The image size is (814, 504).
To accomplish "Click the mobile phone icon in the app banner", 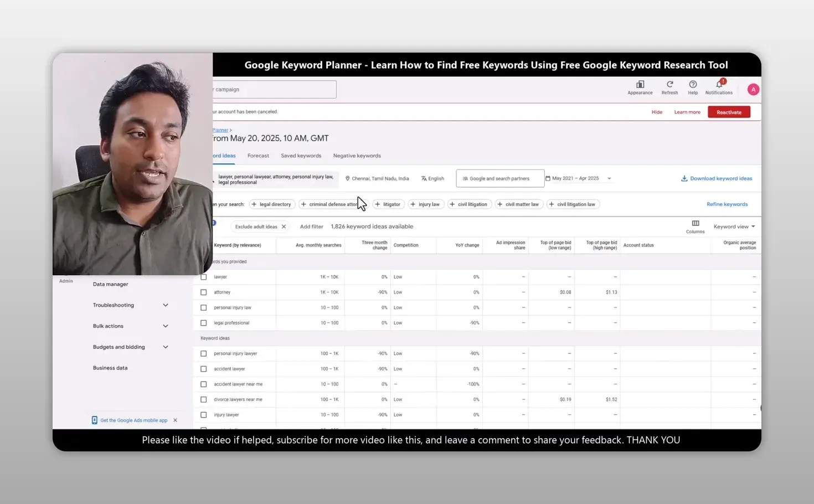I will point(95,420).
